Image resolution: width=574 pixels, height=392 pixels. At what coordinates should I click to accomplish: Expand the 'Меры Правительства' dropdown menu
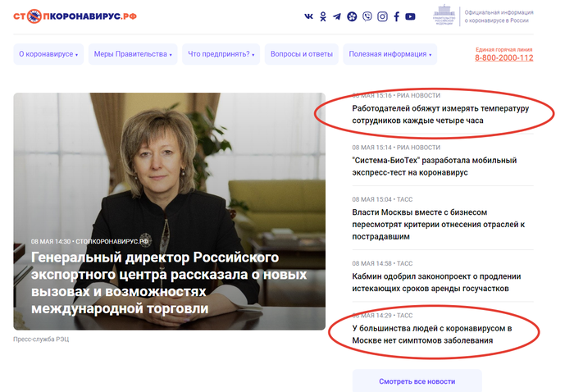pyautogui.click(x=133, y=54)
